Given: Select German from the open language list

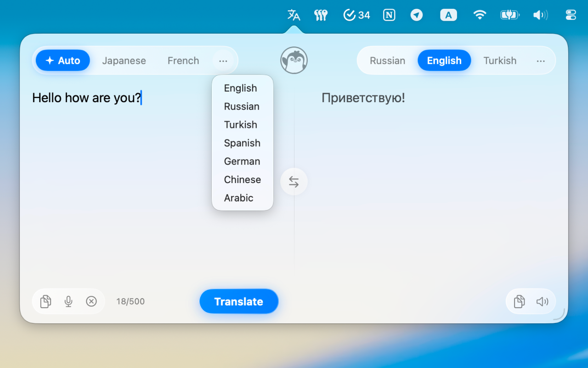Looking at the screenshot, I should click(242, 161).
